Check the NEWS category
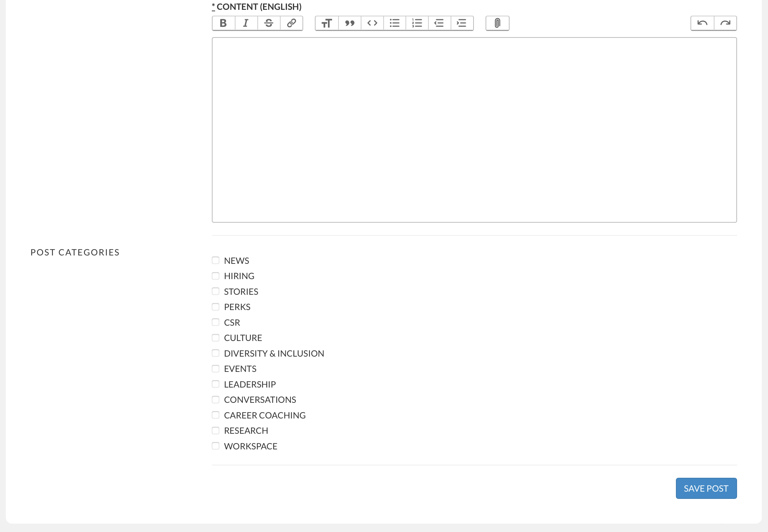The height and width of the screenshot is (532, 768). 215,260
